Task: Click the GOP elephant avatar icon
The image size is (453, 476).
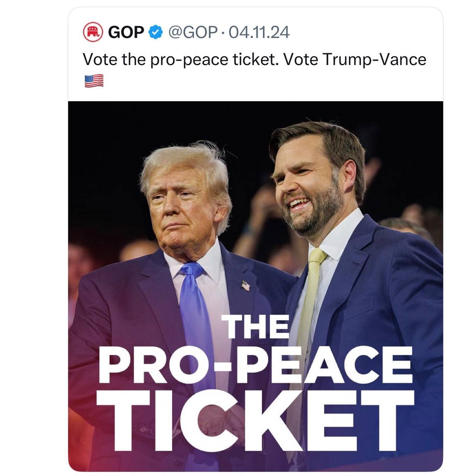Action: point(93,32)
